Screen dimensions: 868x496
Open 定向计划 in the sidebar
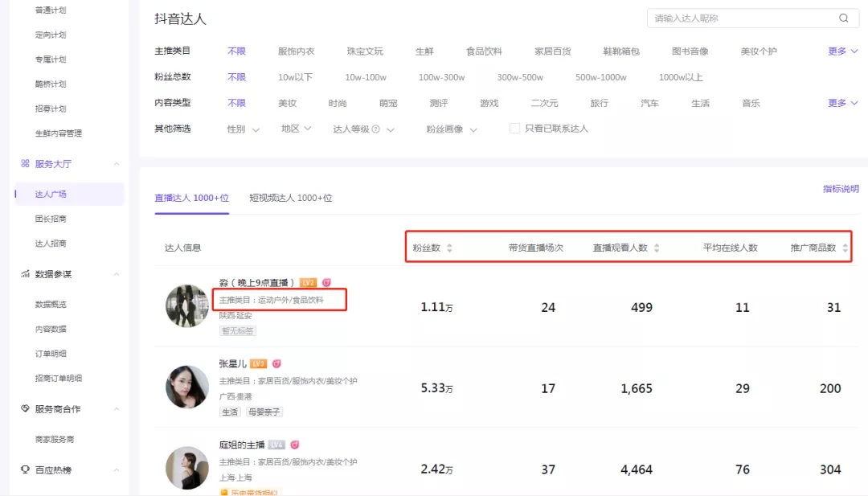click(x=51, y=35)
